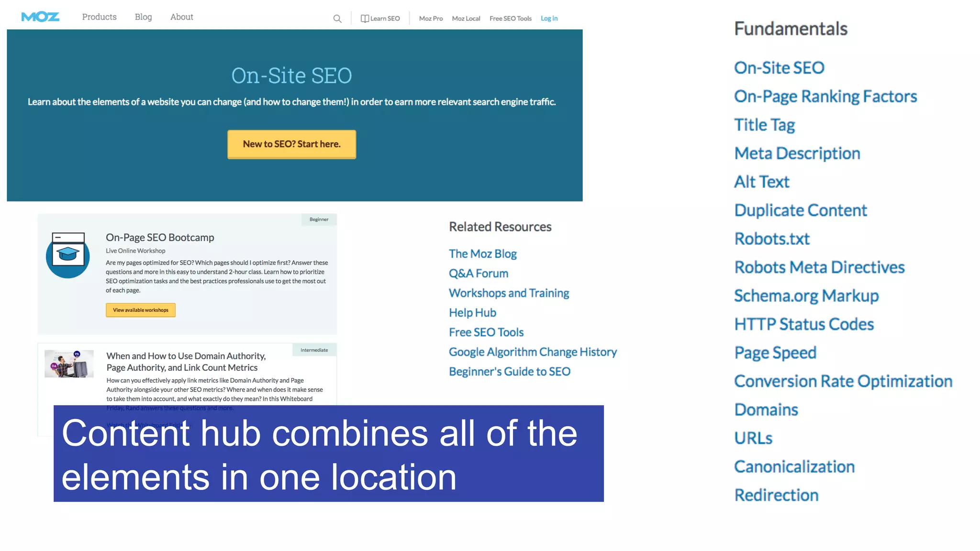Open The Moz Blog resource link
The width and height of the screenshot is (980, 551).
(x=482, y=254)
